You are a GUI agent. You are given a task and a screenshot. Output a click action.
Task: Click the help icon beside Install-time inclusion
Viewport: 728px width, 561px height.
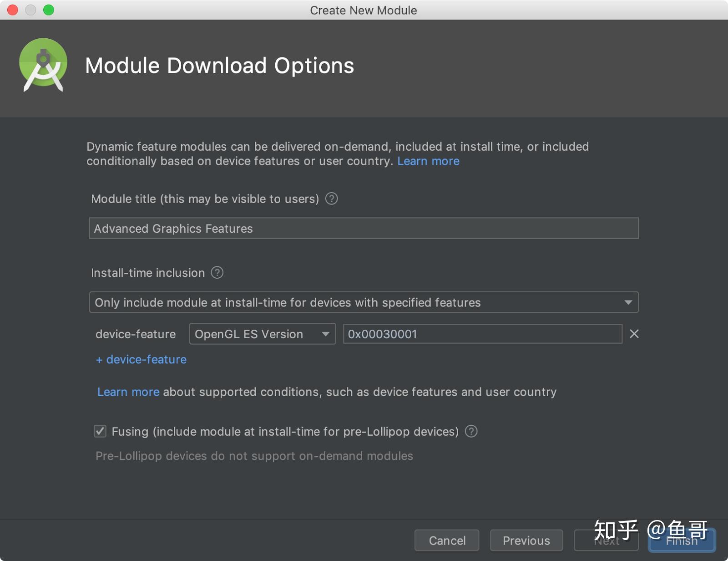217,272
